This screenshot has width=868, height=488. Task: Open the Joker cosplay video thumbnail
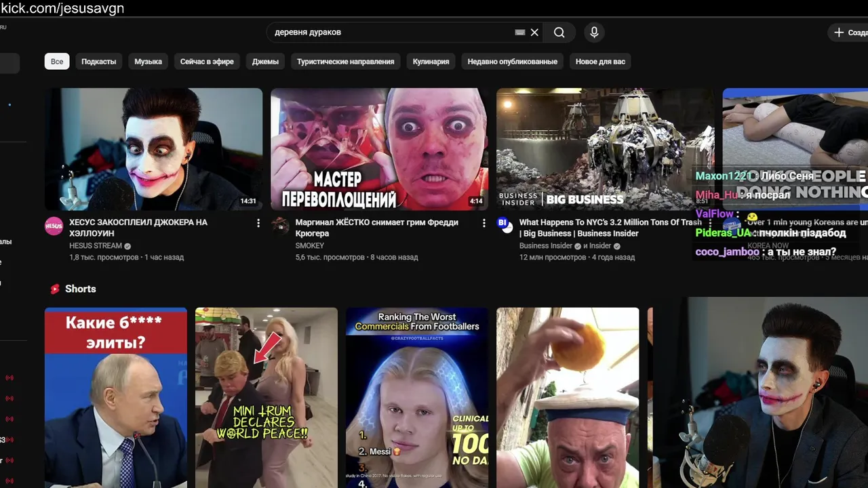(x=153, y=149)
